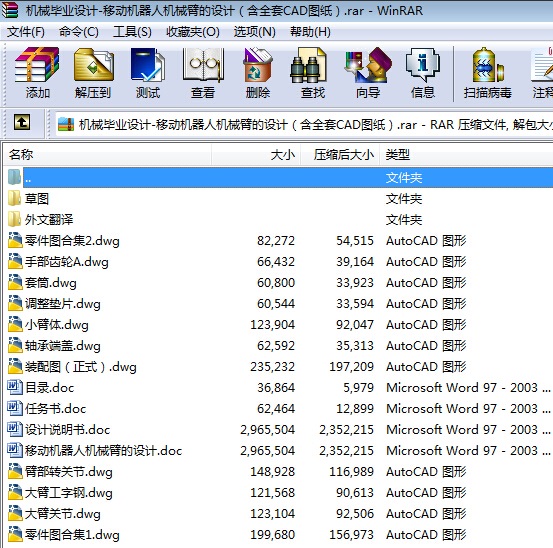Select file 移动机器人机械臂的设计.doc
Screen dimensions: 553x548
point(103,451)
